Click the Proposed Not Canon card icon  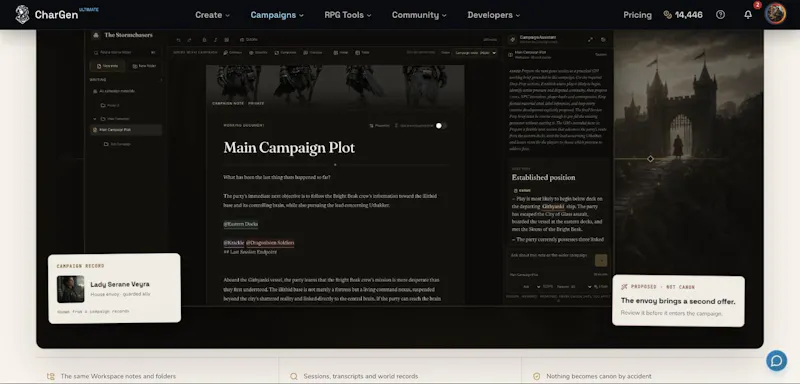[624, 287]
